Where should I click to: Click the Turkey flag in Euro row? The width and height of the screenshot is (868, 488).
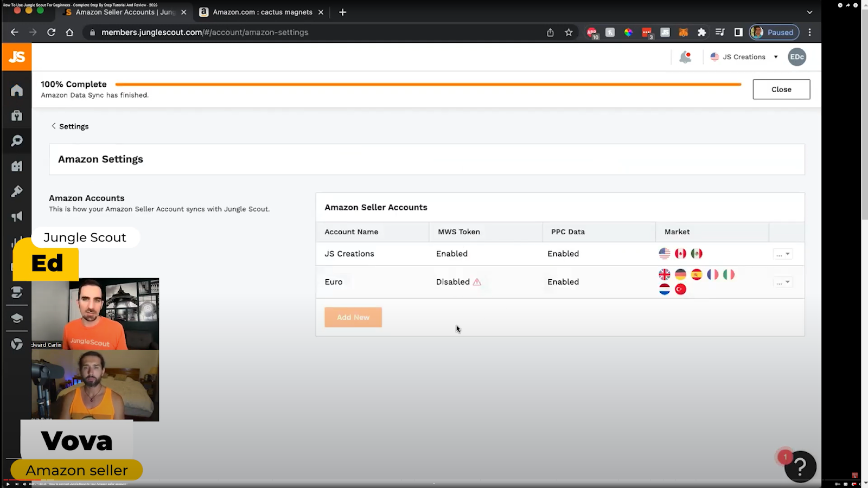680,289
